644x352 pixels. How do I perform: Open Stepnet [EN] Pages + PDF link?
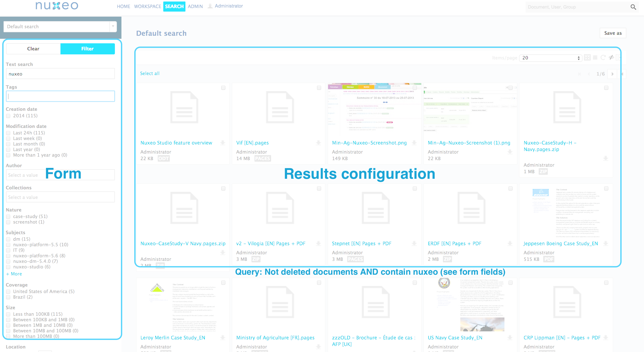pyautogui.click(x=362, y=243)
